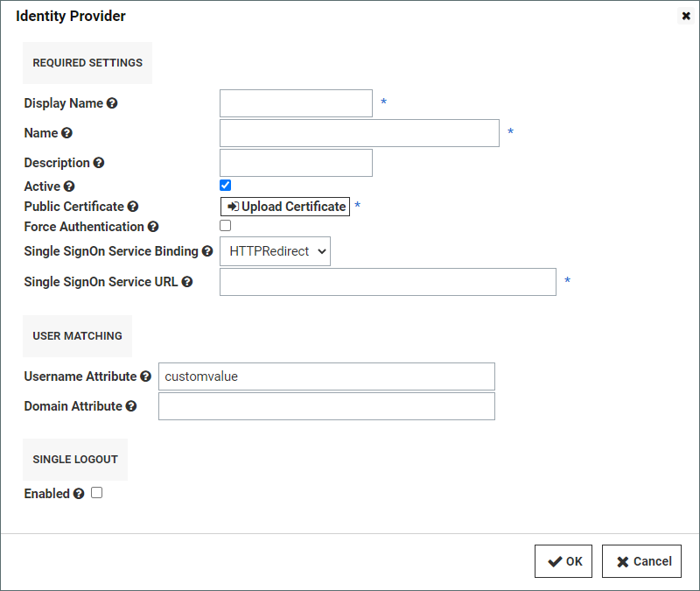This screenshot has width=700, height=591.
Task: Open help tooltip for Description
Action: point(99,163)
